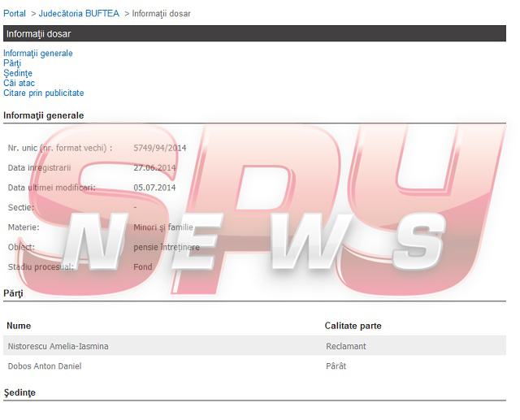The height and width of the screenshot is (420, 520).
Task: Open the Judecătoria BUFTEA breadcrumb link
Action: click(x=79, y=14)
